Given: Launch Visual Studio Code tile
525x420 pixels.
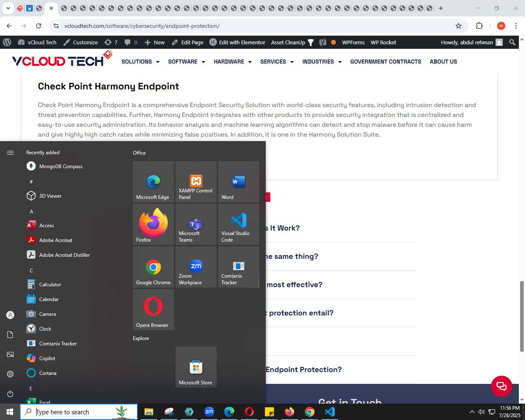Looking at the screenshot, I should point(239,224).
